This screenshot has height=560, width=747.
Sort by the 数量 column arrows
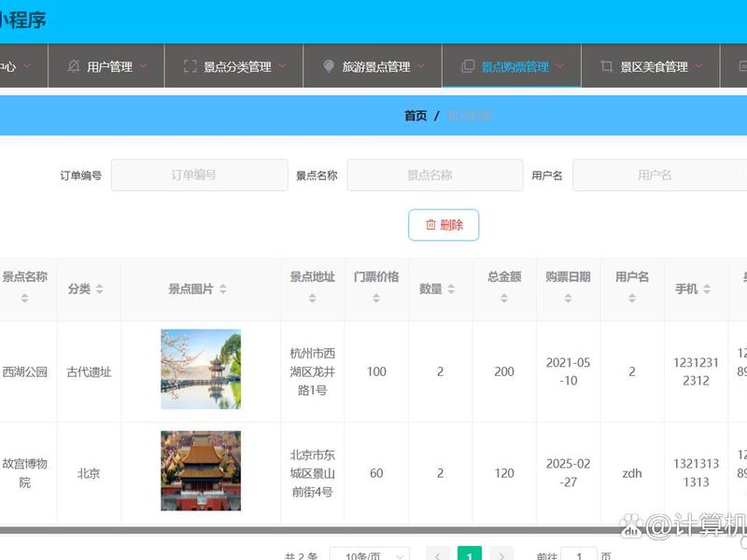point(451,289)
